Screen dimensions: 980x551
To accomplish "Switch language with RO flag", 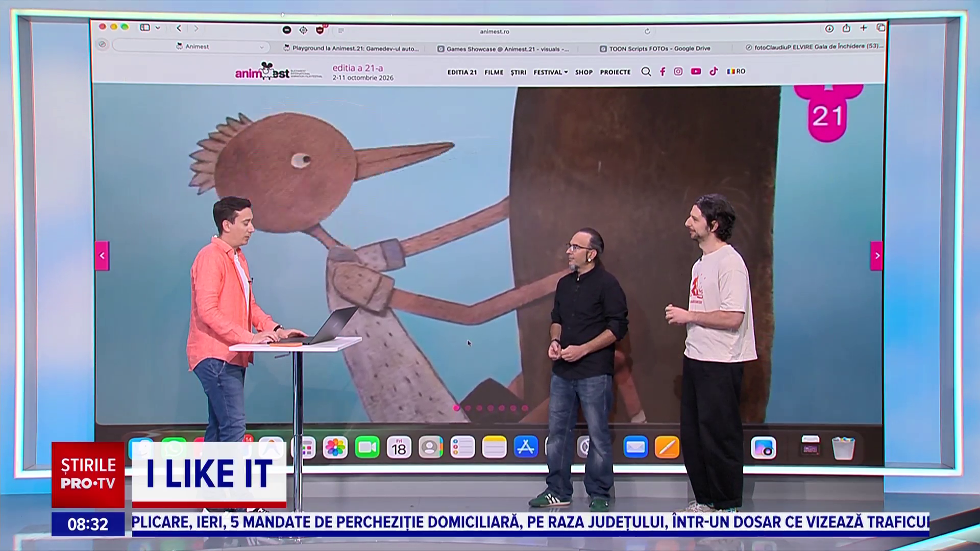I will pyautogui.click(x=736, y=71).
